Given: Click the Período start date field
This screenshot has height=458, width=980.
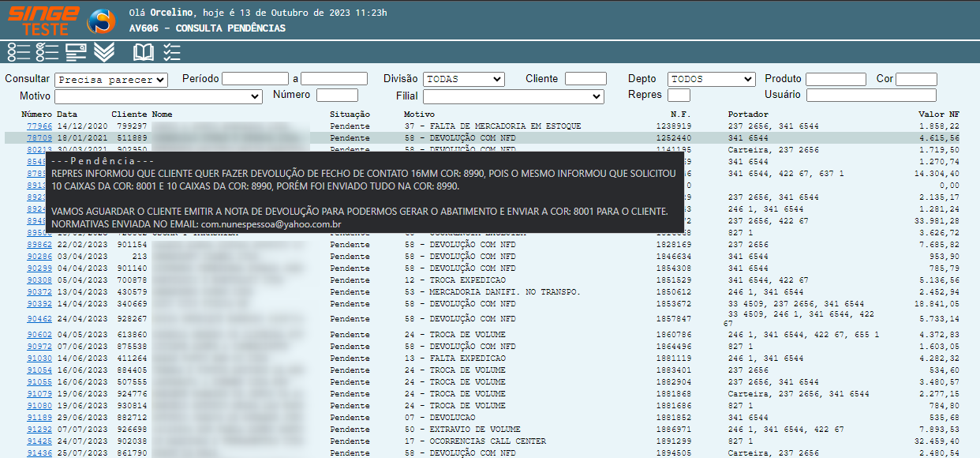Looking at the screenshot, I should 255,79.
